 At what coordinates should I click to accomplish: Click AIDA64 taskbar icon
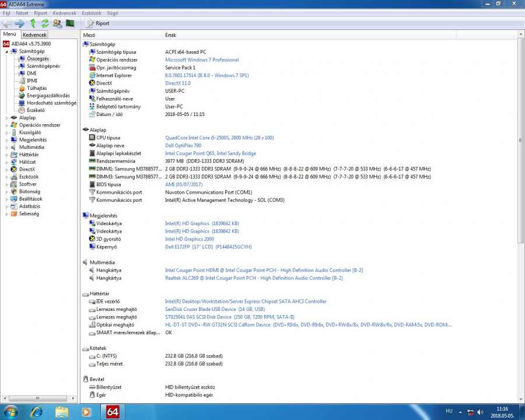click(x=113, y=412)
